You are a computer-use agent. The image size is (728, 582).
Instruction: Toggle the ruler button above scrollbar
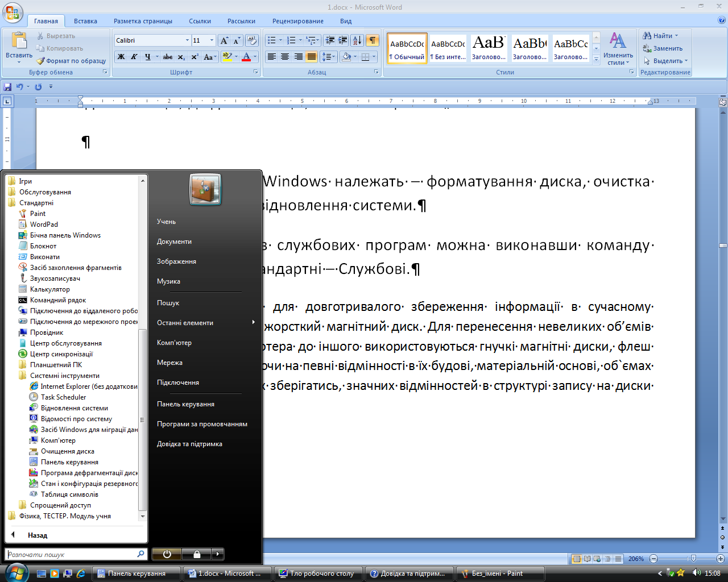coord(723,102)
